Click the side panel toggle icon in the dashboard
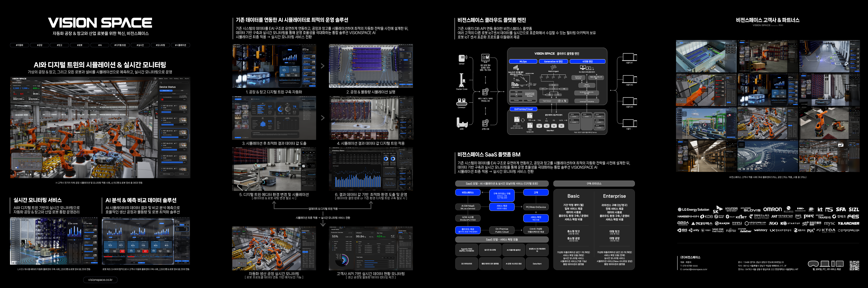 coord(155,79)
